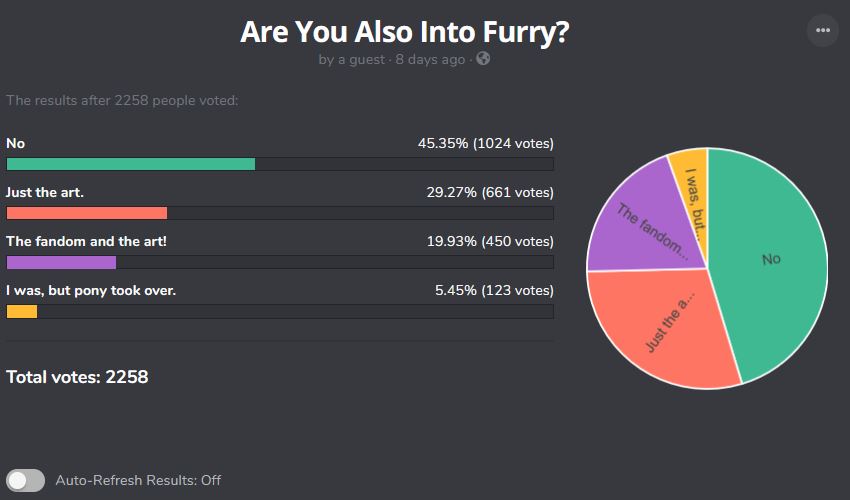
Task: Click the green No pie slice
Action: pyautogui.click(x=770, y=260)
